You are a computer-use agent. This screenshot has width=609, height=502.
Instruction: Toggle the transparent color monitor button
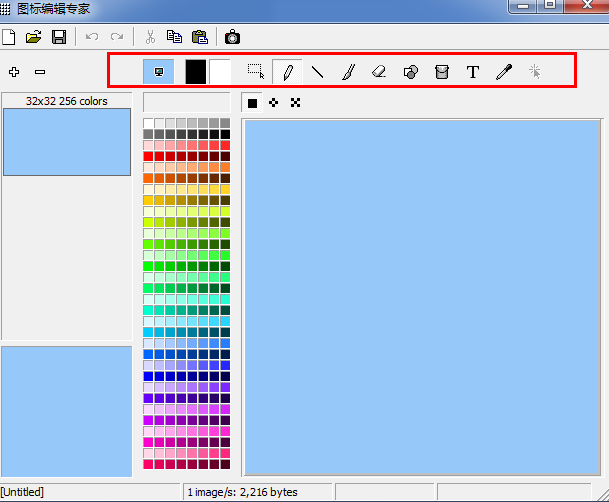158,72
